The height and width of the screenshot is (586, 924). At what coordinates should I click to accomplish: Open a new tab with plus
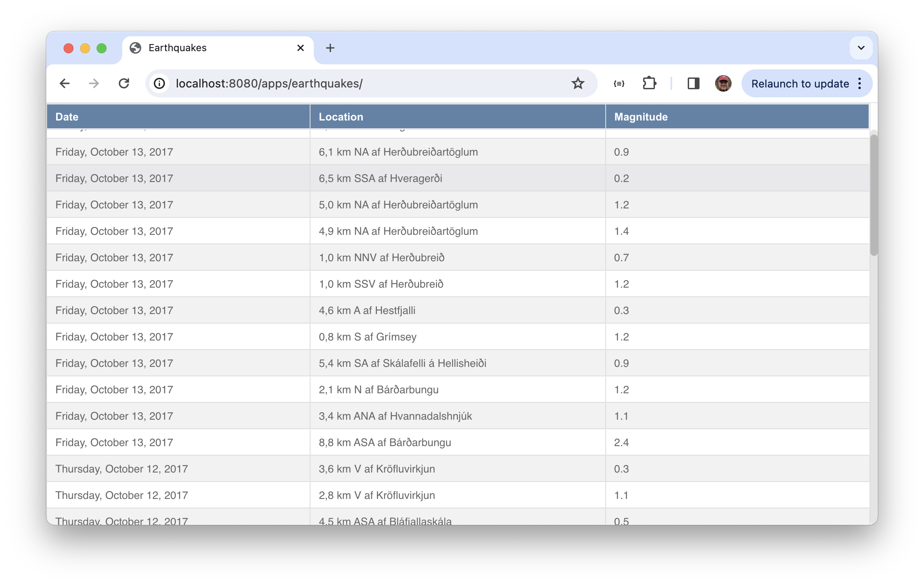pos(330,48)
